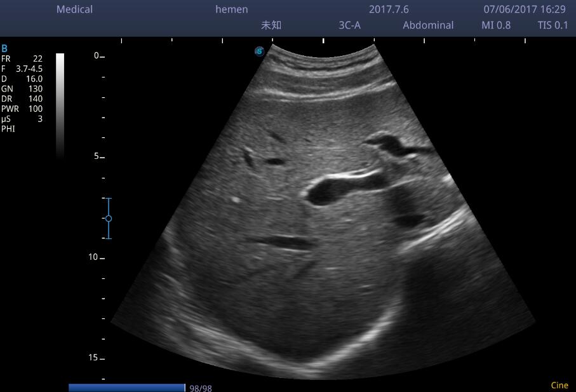
Task: Click the F 3.7-4.5 frequency parameter
Action: (22, 69)
